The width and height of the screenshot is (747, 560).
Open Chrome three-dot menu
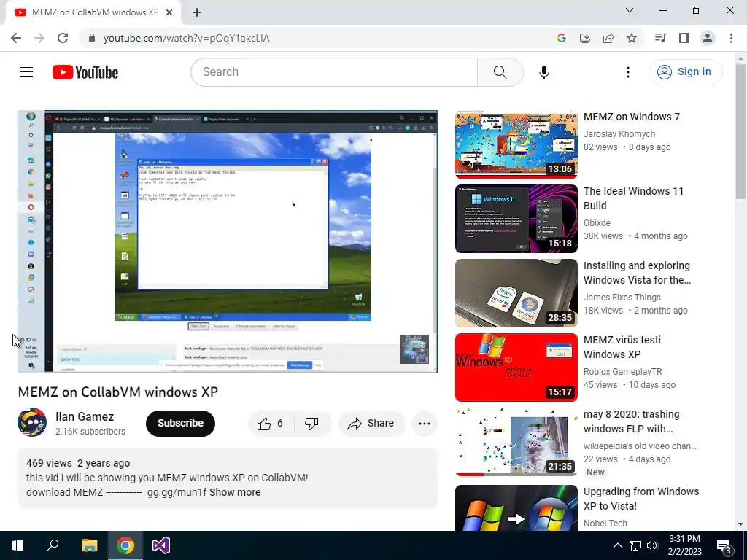click(731, 38)
